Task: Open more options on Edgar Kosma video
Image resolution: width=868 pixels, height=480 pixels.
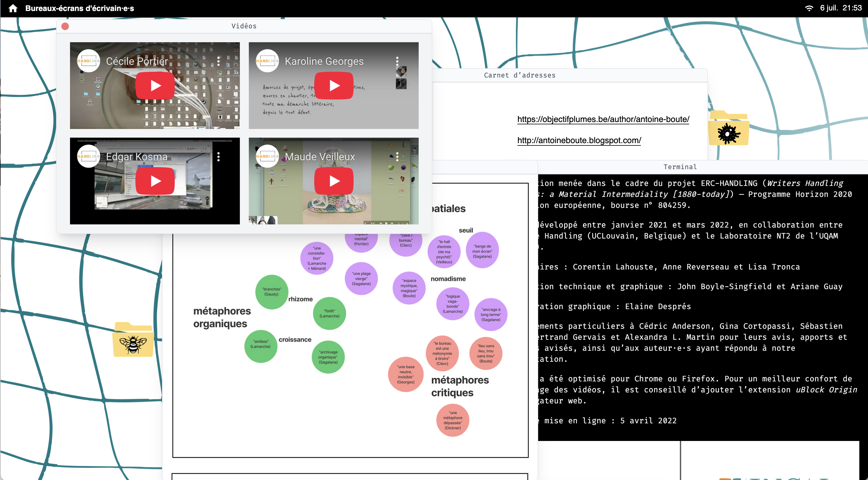Action: click(219, 157)
